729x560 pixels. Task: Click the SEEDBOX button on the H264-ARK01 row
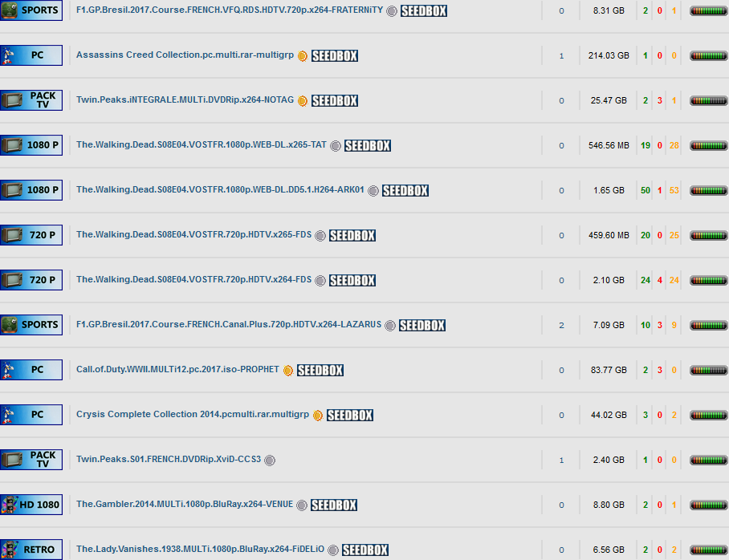pyautogui.click(x=405, y=190)
